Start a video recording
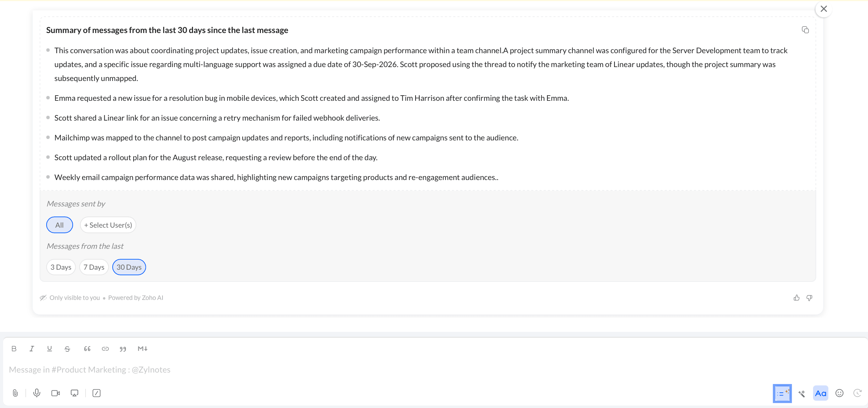868x408 pixels. [x=56, y=393]
